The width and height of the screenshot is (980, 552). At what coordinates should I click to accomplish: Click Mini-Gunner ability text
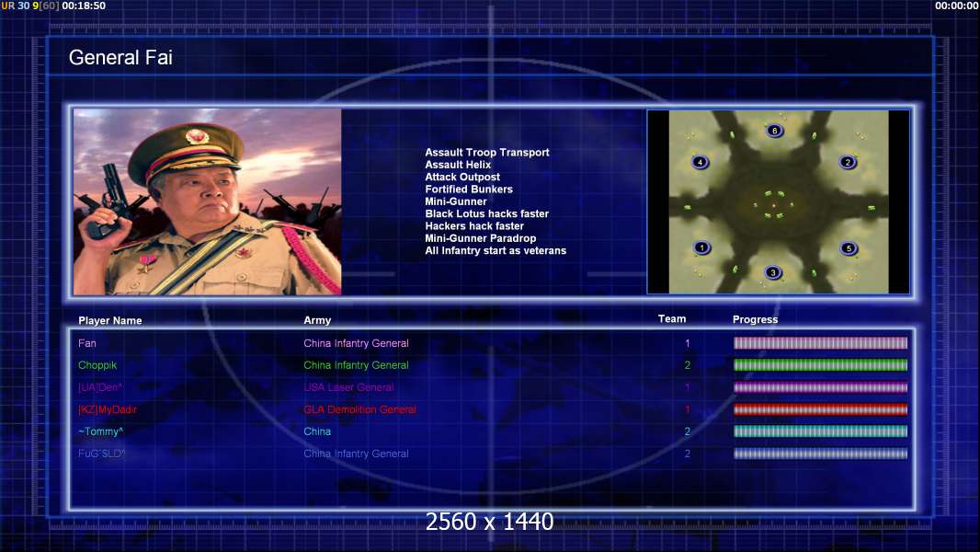click(456, 201)
